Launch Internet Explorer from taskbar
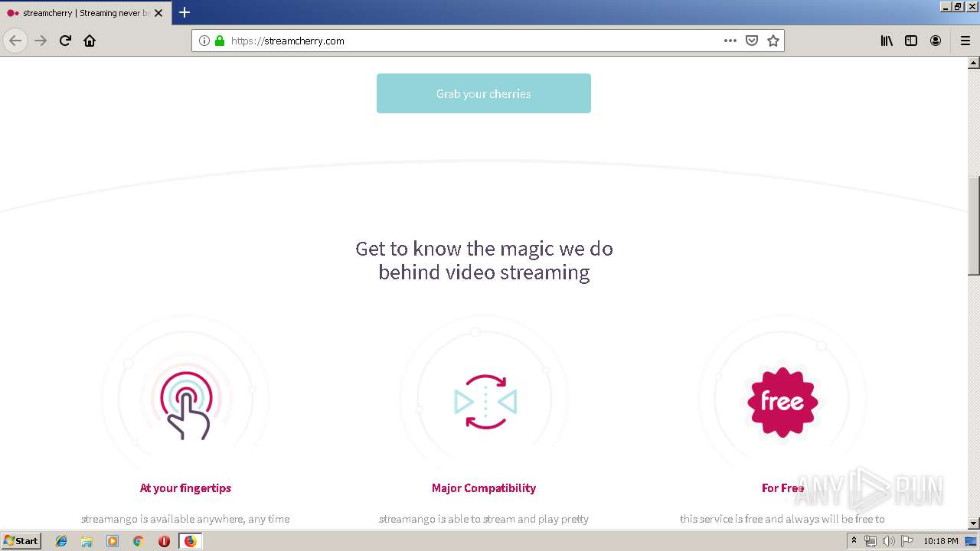 pos(61,541)
